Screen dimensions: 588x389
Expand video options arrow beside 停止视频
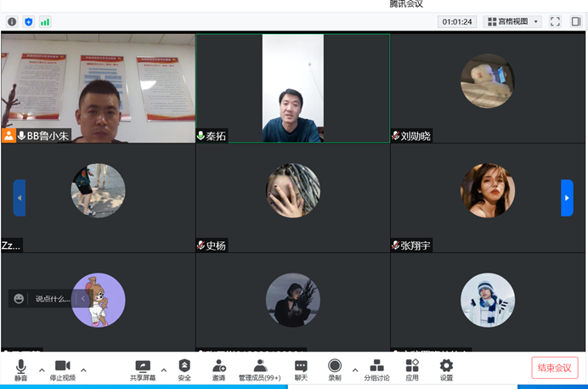click(x=83, y=369)
